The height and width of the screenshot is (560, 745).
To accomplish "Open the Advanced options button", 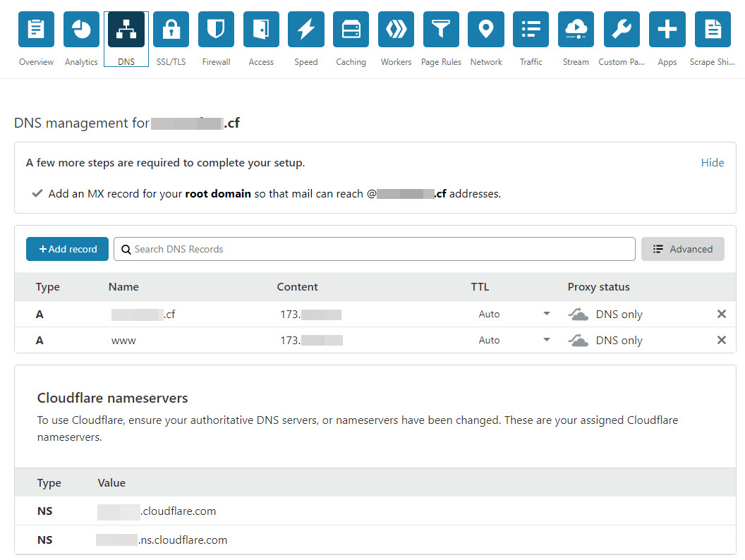I will 682,249.
